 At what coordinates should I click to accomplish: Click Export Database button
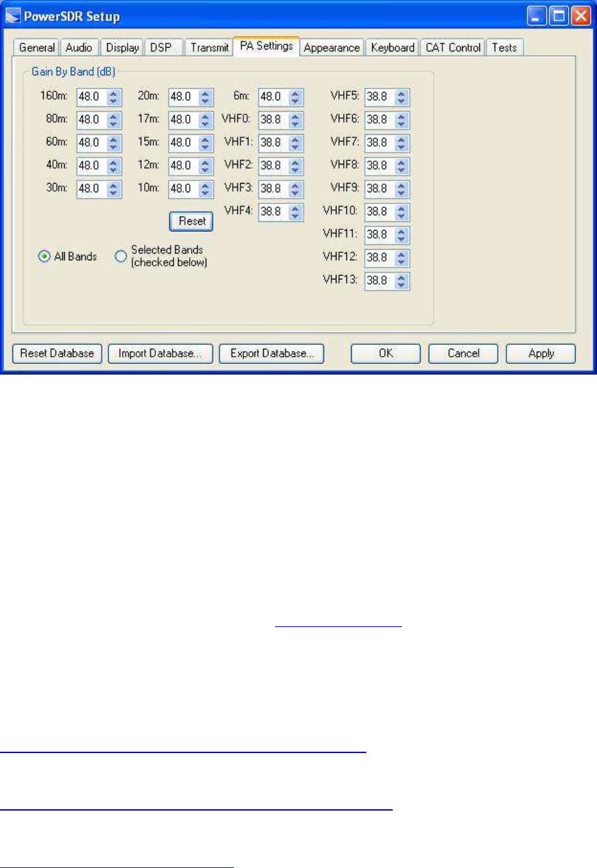pos(272,353)
